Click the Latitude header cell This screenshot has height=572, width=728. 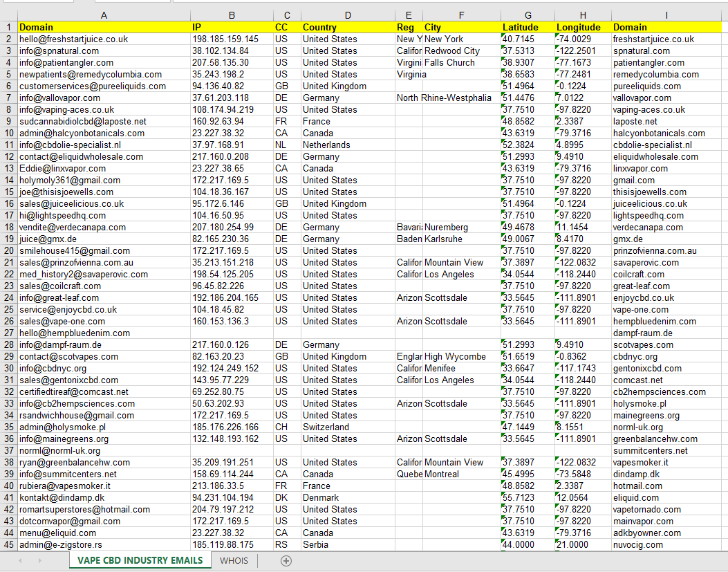point(528,28)
